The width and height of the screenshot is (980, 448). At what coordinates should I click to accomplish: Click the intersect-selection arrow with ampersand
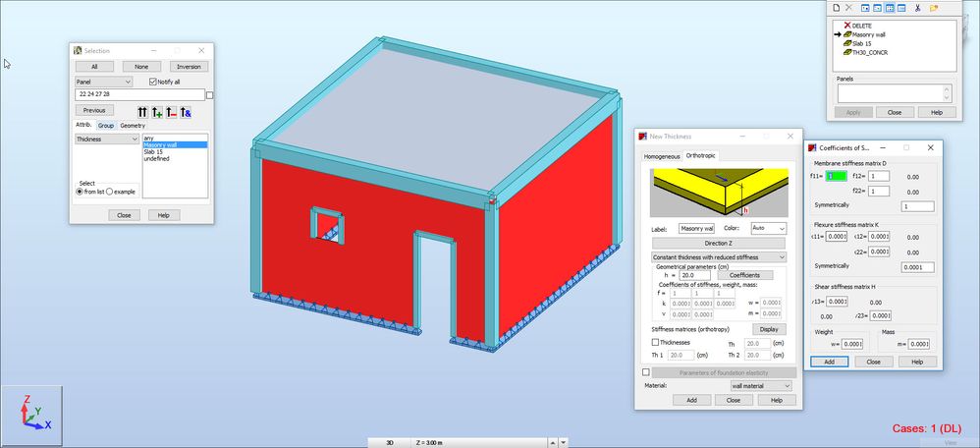click(x=186, y=111)
